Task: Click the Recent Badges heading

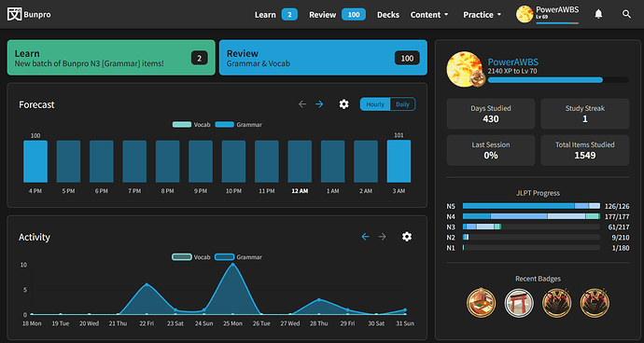Action: pos(538,279)
